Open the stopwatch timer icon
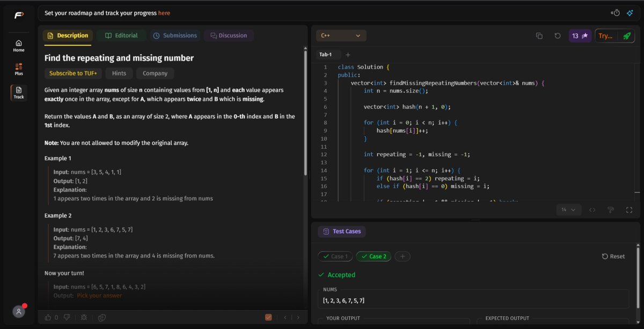The image size is (644, 329). [616, 13]
